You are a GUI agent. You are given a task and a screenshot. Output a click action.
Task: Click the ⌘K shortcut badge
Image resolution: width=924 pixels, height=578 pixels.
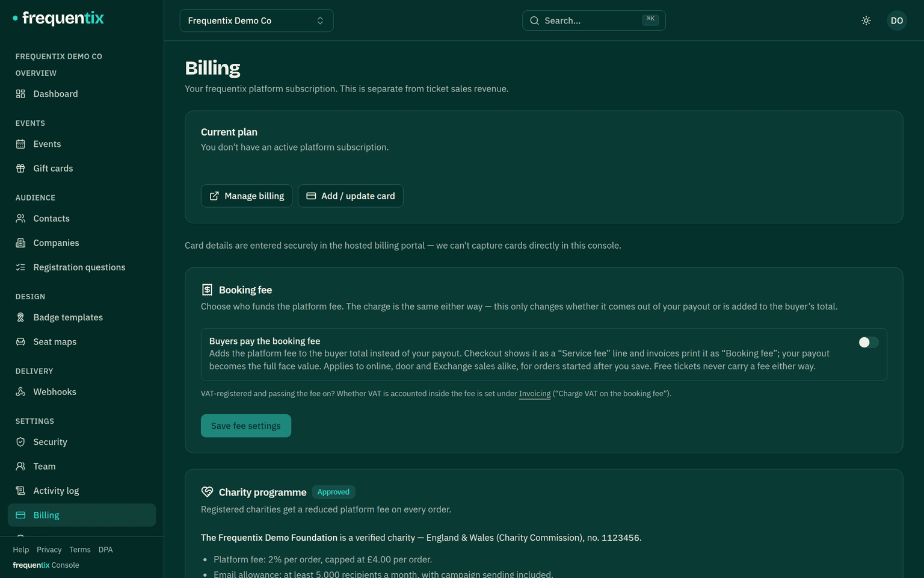point(650,19)
